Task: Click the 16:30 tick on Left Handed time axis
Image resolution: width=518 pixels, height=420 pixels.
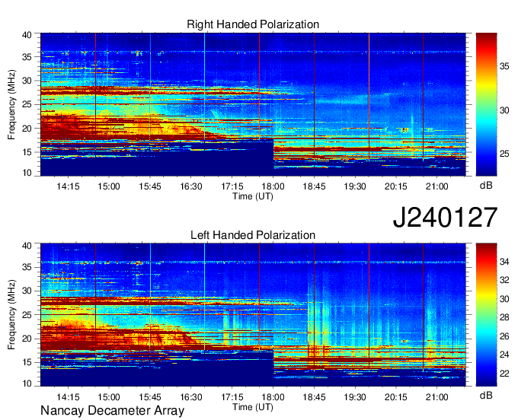Action: [x=191, y=396]
